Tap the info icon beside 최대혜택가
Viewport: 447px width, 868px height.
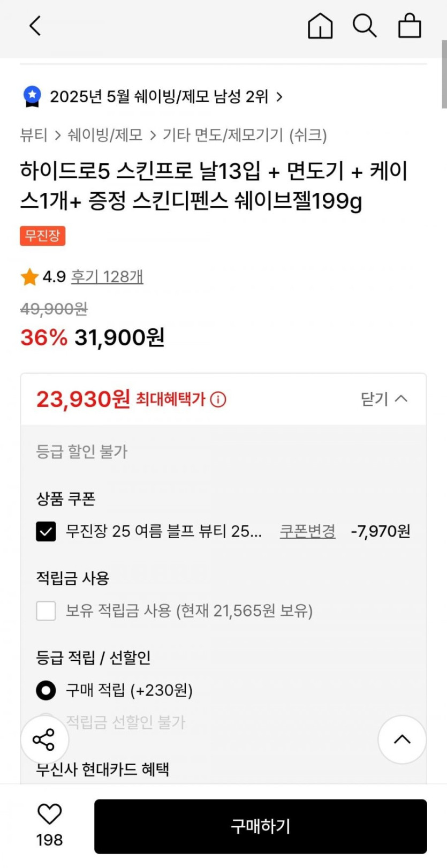click(x=218, y=399)
